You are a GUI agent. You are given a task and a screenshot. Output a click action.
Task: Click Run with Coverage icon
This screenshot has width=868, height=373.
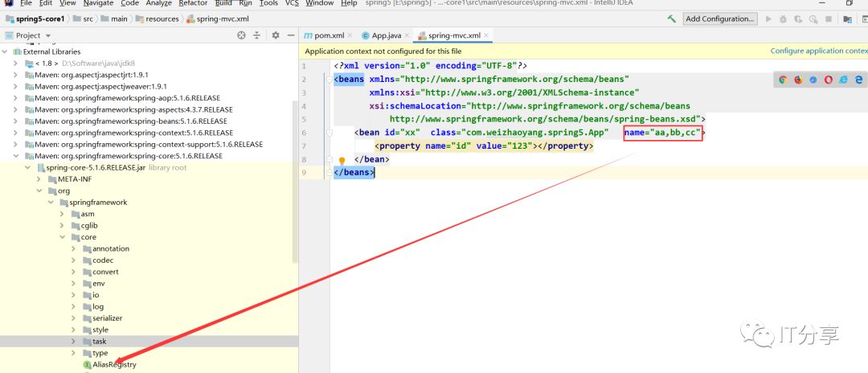coord(798,18)
